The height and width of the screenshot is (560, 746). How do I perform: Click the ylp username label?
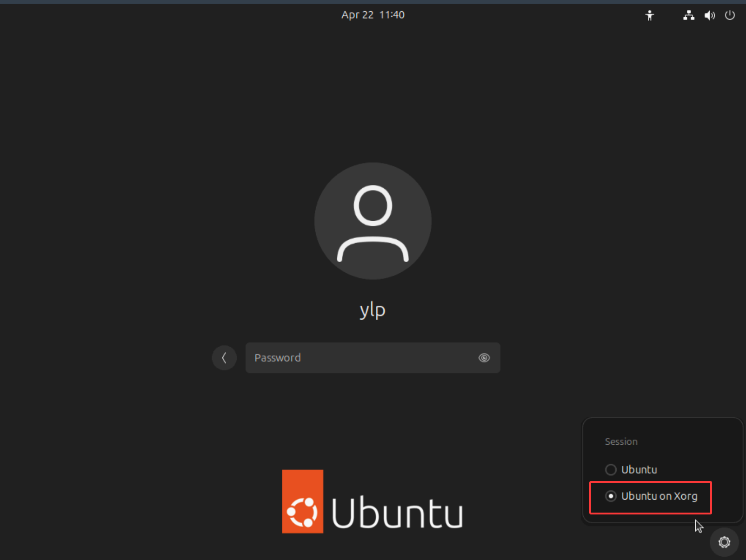pyautogui.click(x=373, y=310)
